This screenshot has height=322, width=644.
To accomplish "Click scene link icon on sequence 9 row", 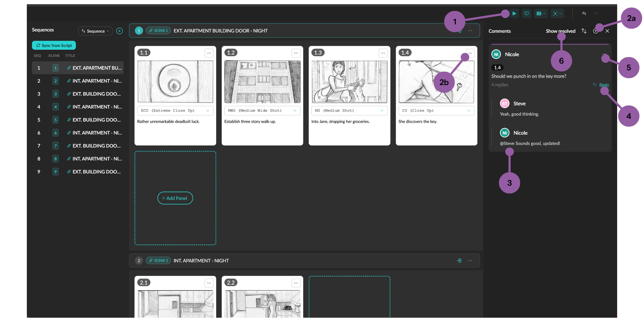I will [x=69, y=171].
